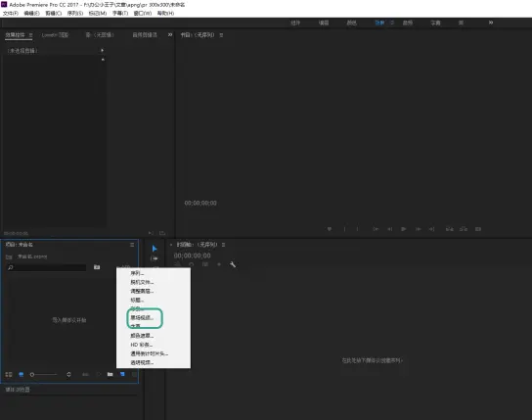Open the Program monitor panel menu
The width and height of the screenshot is (532, 420).
click(x=221, y=35)
